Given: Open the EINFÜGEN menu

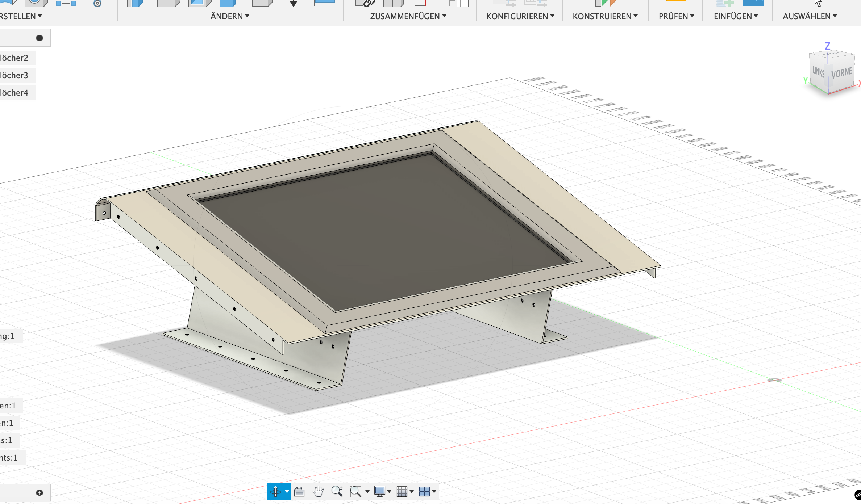Looking at the screenshot, I should pyautogui.click(x=736, y=16).
